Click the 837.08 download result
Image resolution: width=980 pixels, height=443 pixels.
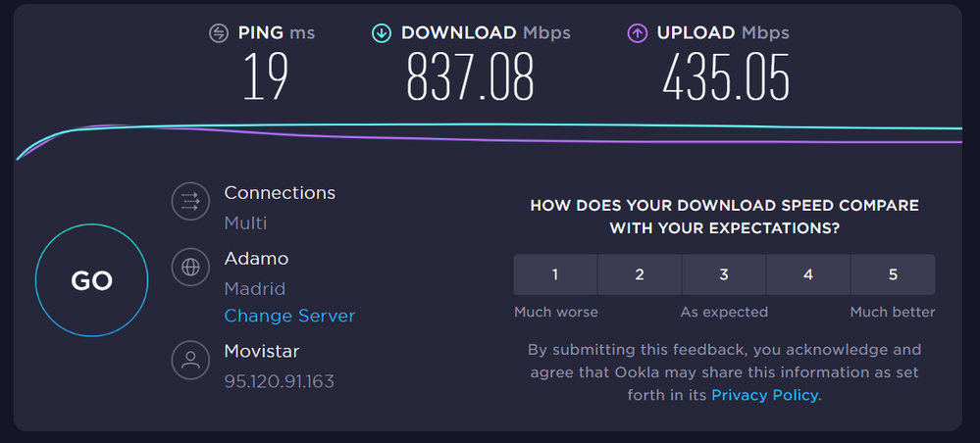470,78
